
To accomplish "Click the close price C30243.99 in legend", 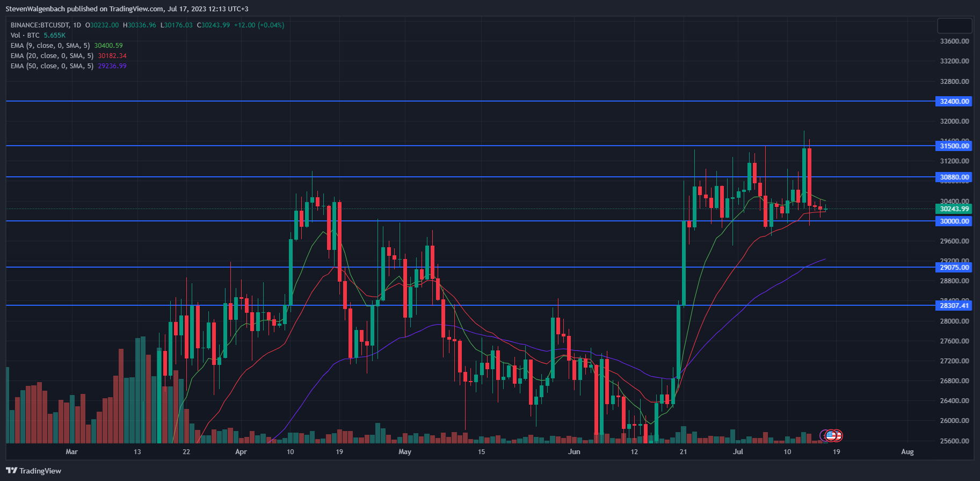I will tap(213, 25).
